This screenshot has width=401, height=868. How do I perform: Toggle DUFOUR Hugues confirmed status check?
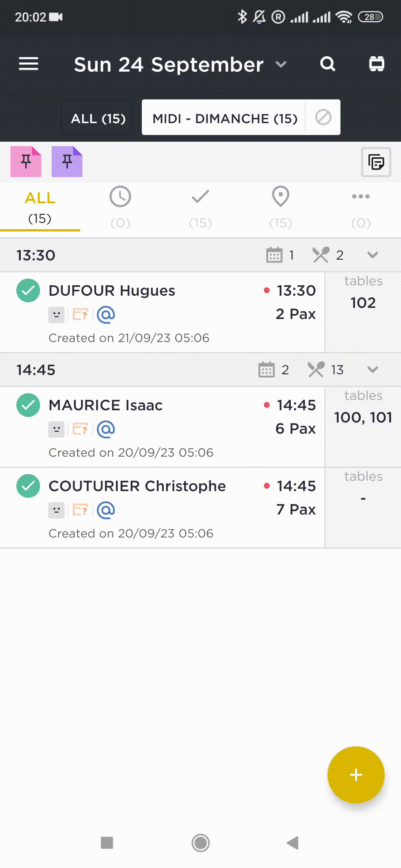pos(28,290)
